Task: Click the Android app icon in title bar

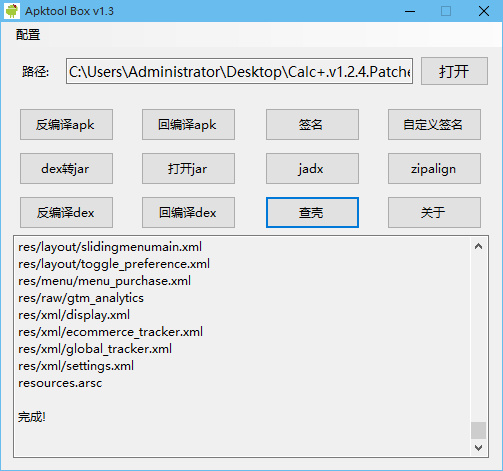Action: click(x=12, y=11)
